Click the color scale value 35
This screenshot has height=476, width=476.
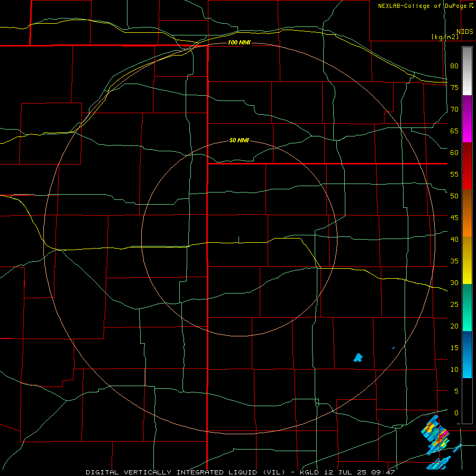(454, 261)
